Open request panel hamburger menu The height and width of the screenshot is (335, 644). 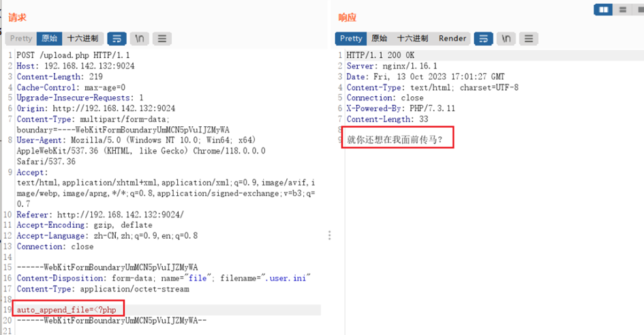click(x=162, y=39)
